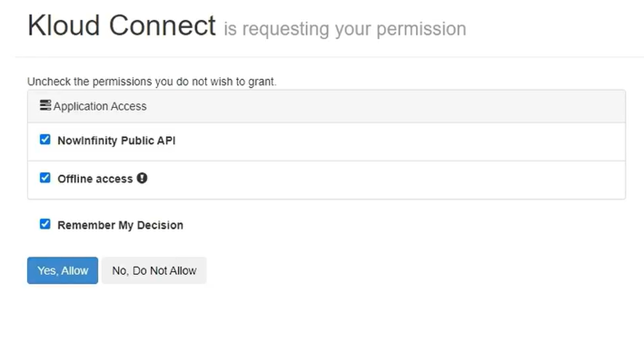This screenshot has width=644, height=342.
Task: Click the word 'Kloud' in the title
Action: (64, 26)
